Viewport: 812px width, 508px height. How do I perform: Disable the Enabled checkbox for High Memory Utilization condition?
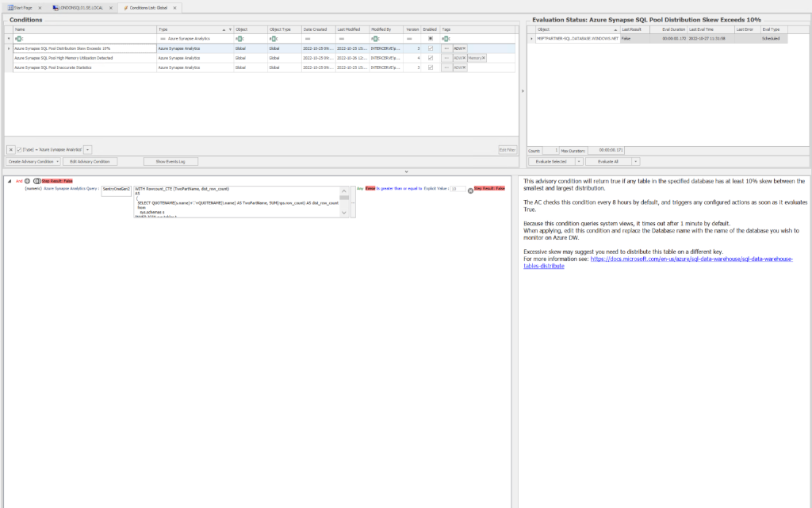coord(429,59)
